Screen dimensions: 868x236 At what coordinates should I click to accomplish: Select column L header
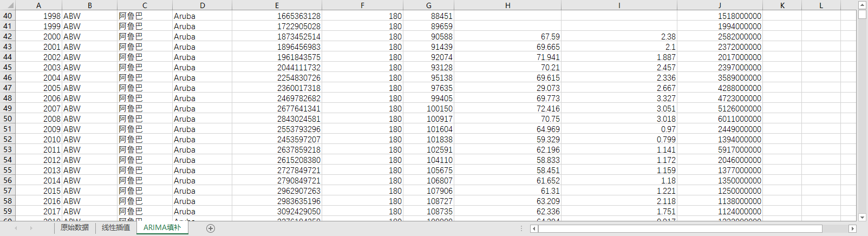click(x=821, y=5)
